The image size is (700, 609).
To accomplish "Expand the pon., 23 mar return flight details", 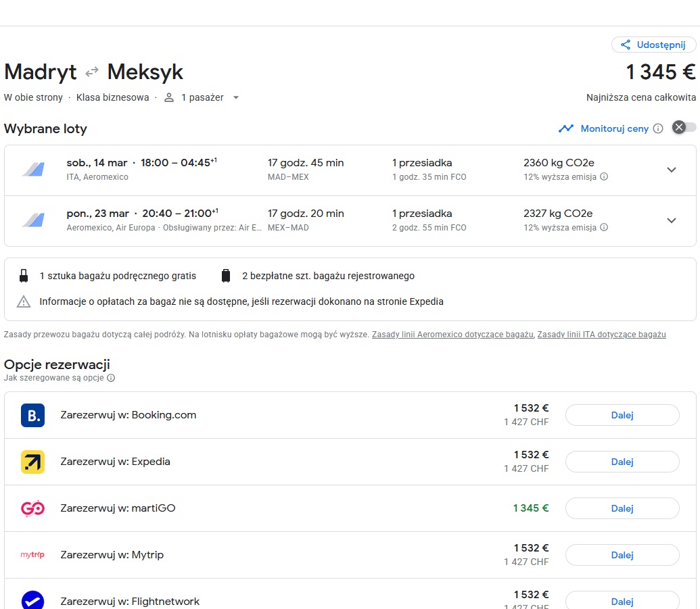I will pos(672,221).
